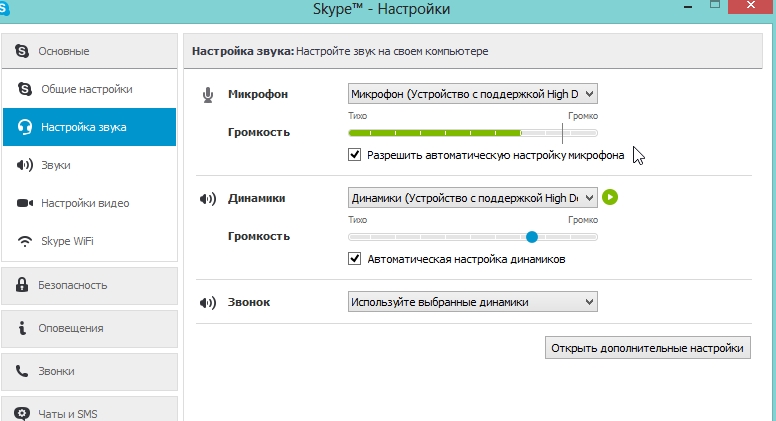Click the Микрофон label text
Viewport: 776px width, 421px height.
[258, 94]
